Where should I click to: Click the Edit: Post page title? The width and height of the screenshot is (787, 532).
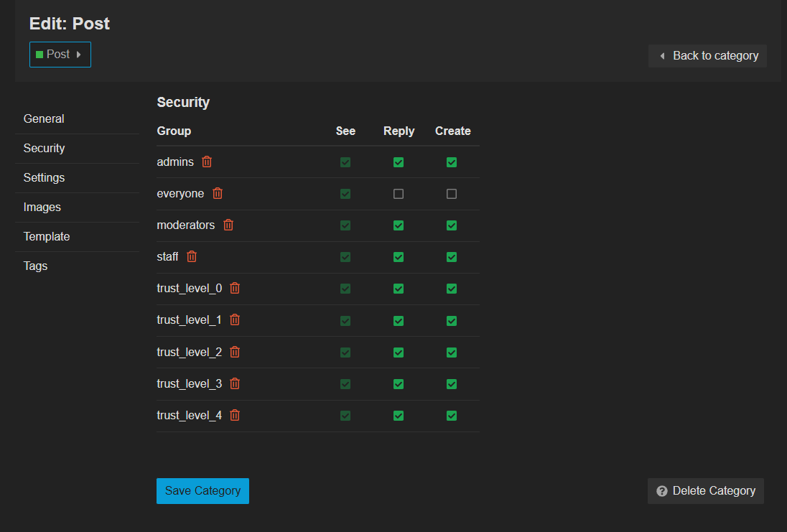coord(69,24)
